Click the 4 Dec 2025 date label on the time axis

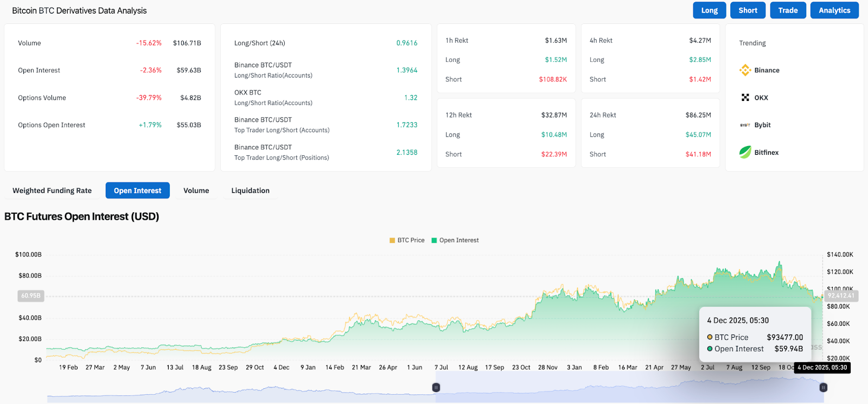point(822,368)
